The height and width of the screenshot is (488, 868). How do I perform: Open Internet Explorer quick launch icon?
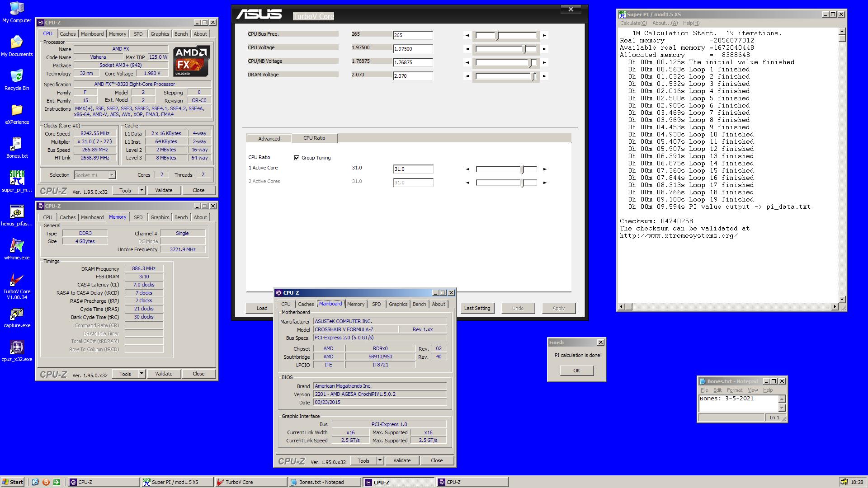pos(35,482)
